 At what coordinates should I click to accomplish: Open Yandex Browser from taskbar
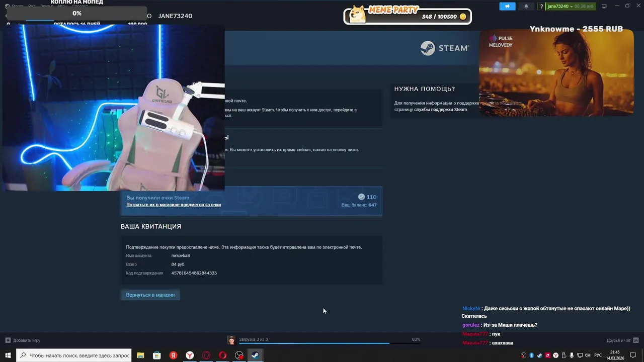coord(190,355)
